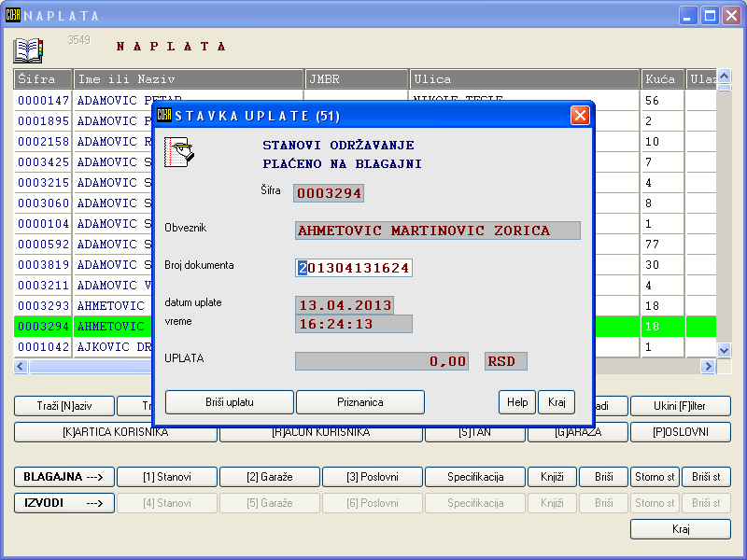Click the Obveznik name field
Viewport: 747px width, 560px height.
(x=437, y=231)
